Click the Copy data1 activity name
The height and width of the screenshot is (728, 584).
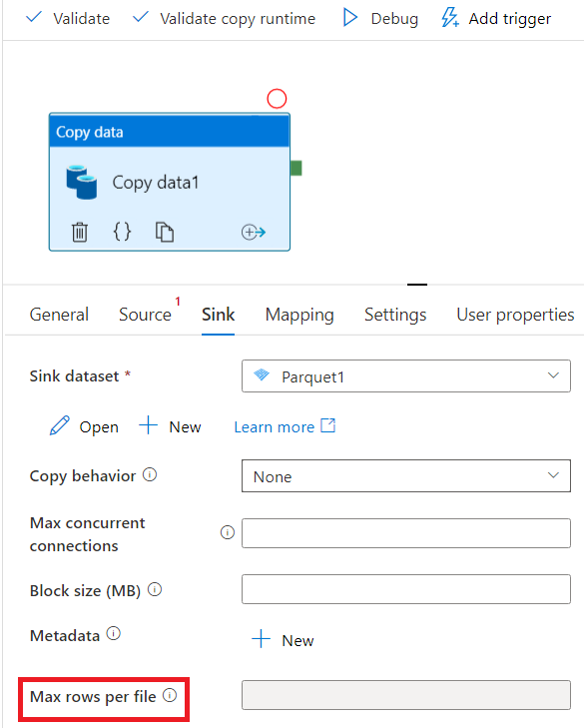tap(156, 183)
